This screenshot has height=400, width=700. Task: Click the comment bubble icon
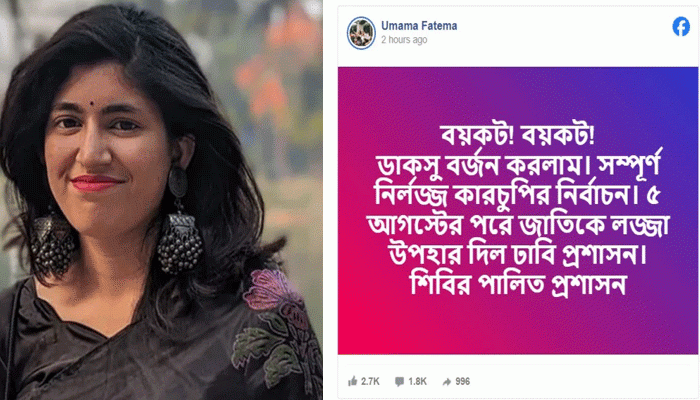tap(400, 381)
